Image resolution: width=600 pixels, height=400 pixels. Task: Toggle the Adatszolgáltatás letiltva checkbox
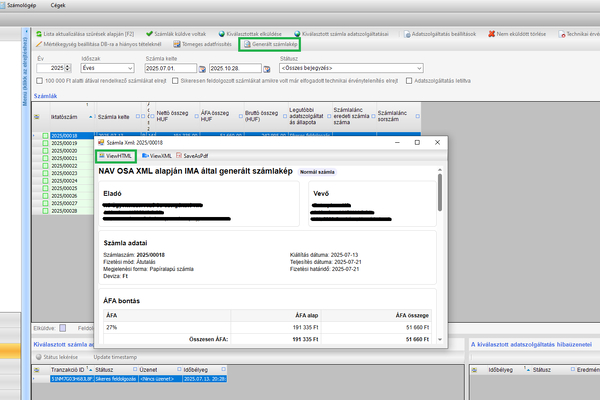408,80
